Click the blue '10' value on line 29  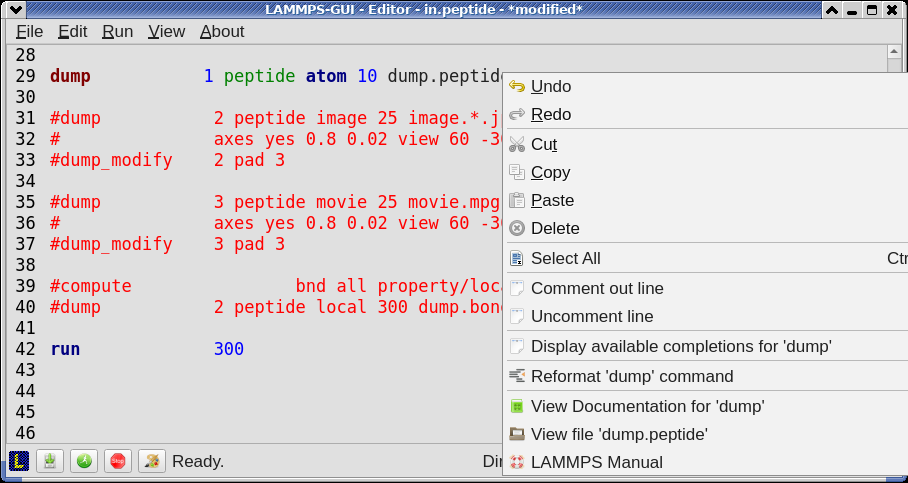[367, 76]
